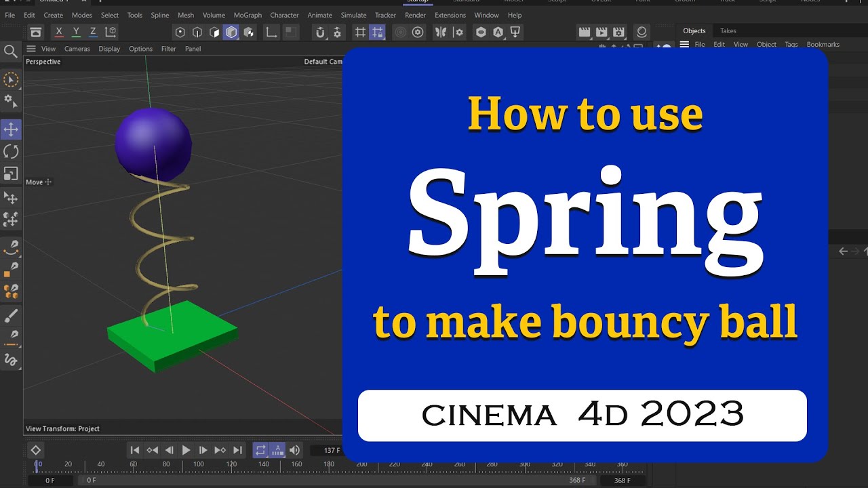Click the current frame field showing 137 F
Image resolution: width=868 pixels, height=488 pixels.
[x=327, y=450]
